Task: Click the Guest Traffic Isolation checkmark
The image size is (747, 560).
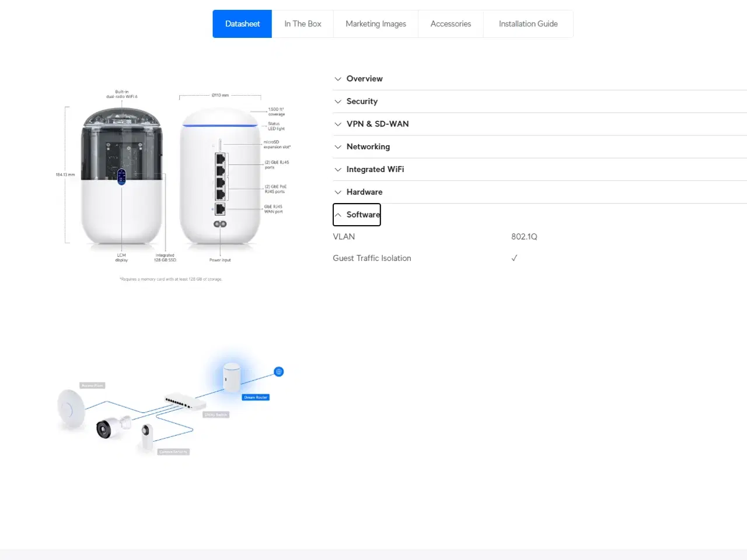Action: tap(514, 257)
